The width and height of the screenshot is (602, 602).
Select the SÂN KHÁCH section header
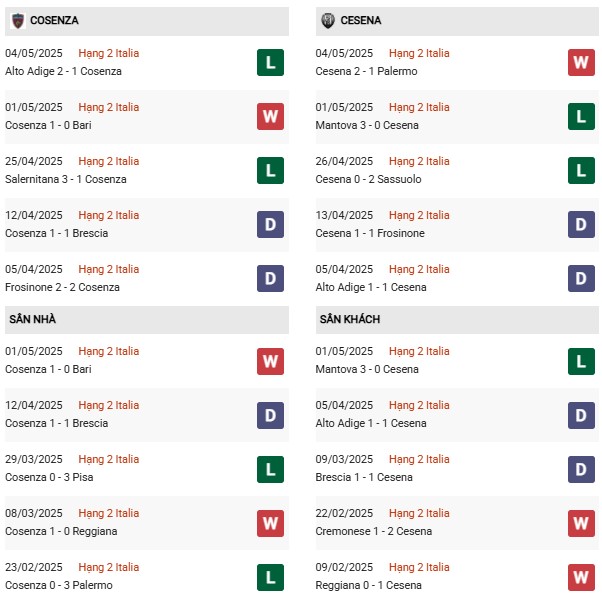(457, 320)
